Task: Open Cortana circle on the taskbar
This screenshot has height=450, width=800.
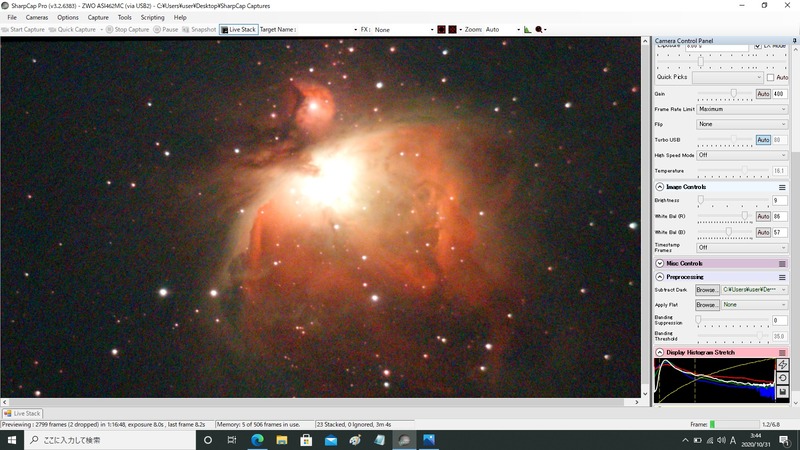Action: [x=208, y=440]
